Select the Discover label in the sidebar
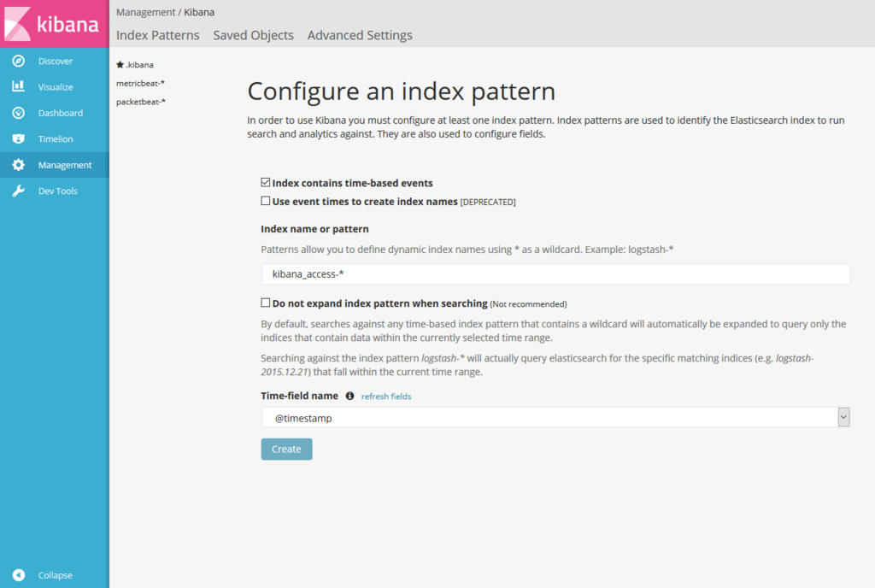Image resolution: width=875 pixels, height=588 pixels. click(x=56, y=61)
